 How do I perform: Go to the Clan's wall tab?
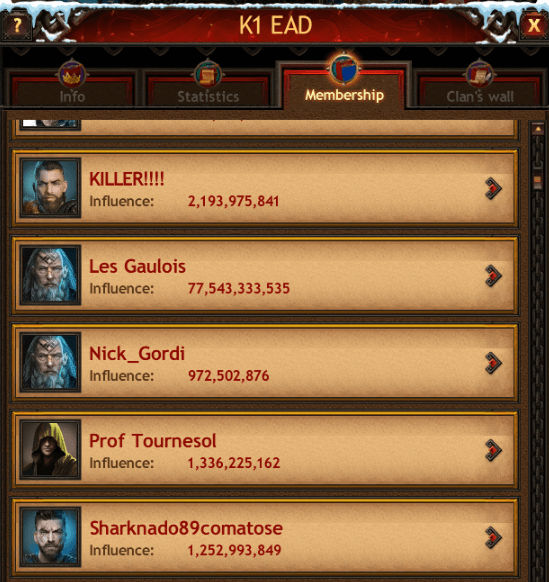pos(480,89)
